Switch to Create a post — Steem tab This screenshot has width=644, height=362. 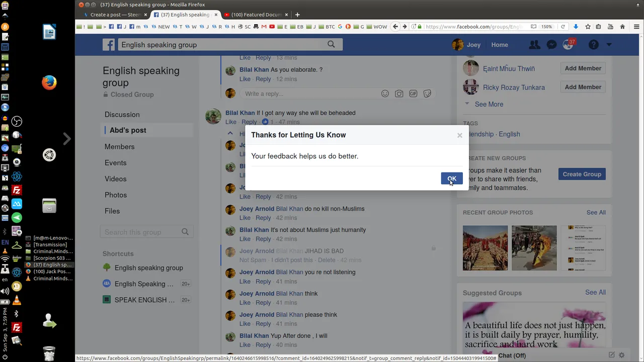[x=115, y=15]
